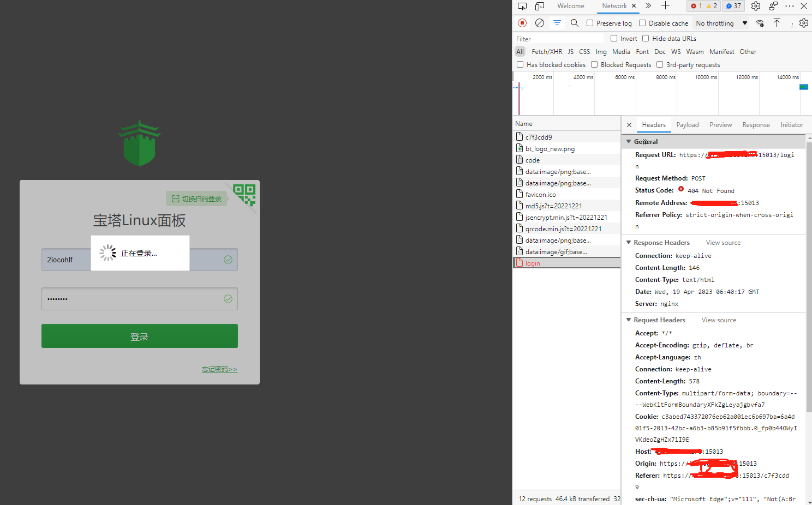Check the Invert filter option
Screen dimensions: 812x505
pos(614,38)
